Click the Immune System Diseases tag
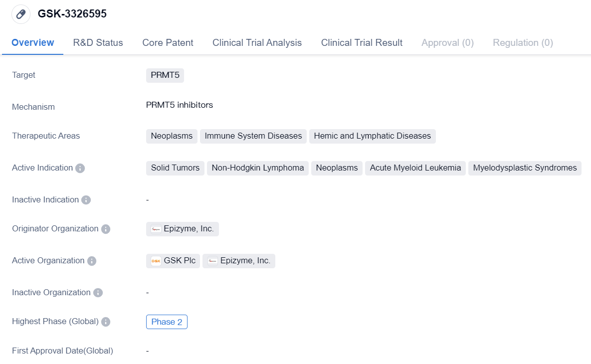The image size is (591, 364). click(x=253, y=136)
